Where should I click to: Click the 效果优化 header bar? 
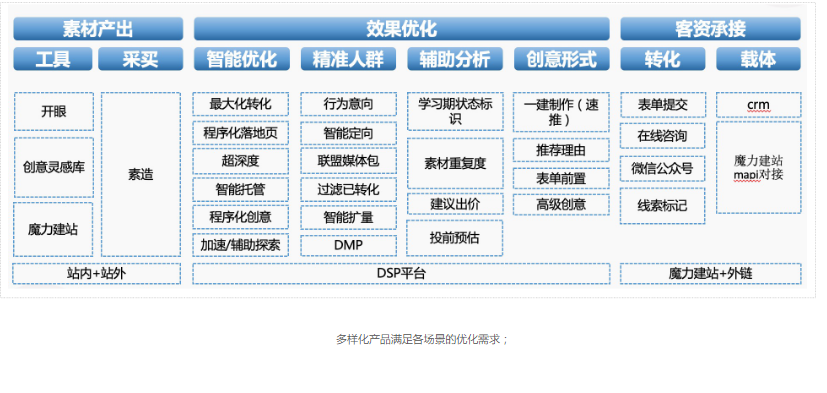point(401,28)
